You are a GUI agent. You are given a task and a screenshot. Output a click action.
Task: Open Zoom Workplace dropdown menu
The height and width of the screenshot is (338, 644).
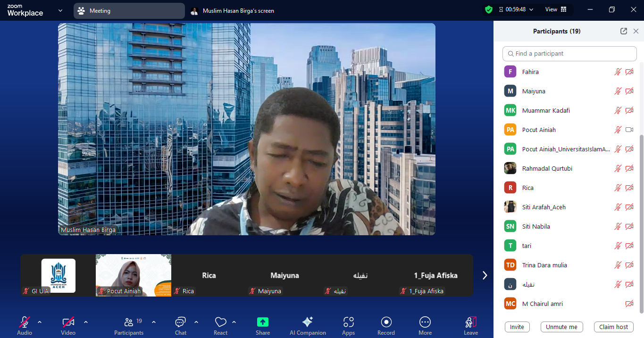tap(60, 10)
